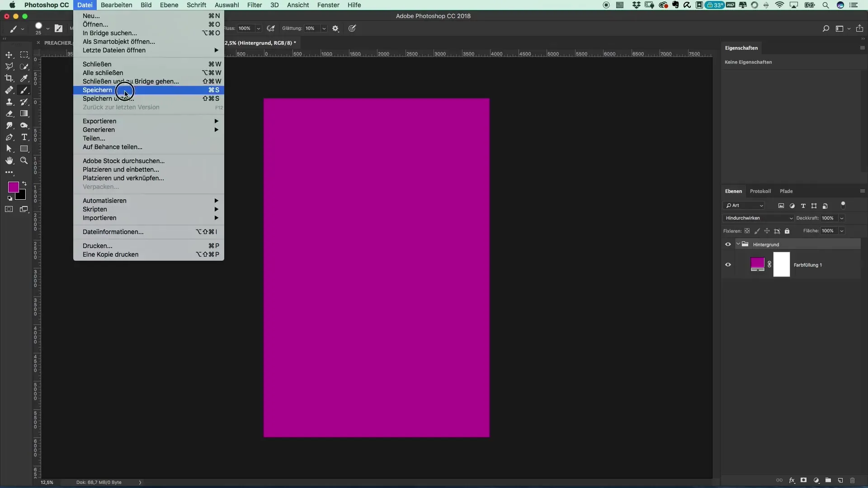Collapse the Hintergrund group
The image size is (868, 488).
coord(738,244)
